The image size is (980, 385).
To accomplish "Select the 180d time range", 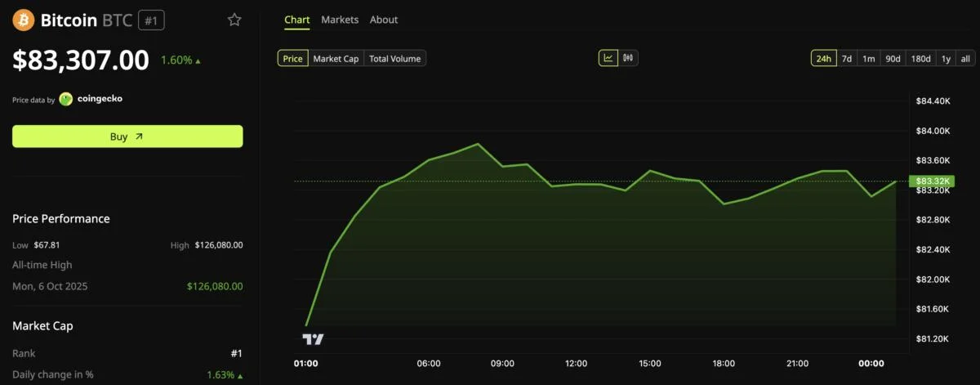I will (921, 58).
